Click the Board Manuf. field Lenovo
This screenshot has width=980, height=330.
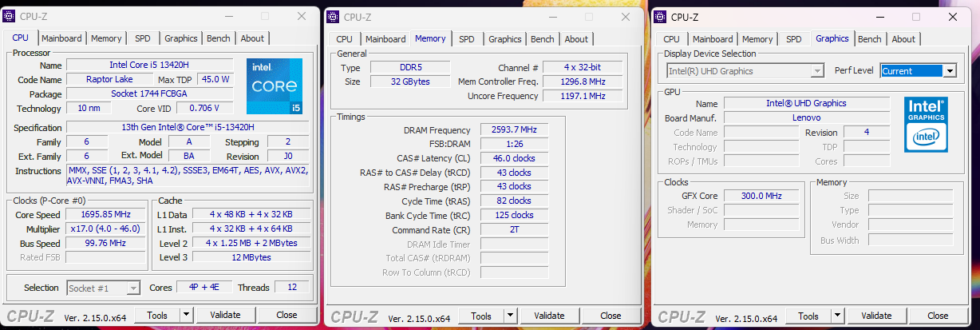(x=806, y=117)
